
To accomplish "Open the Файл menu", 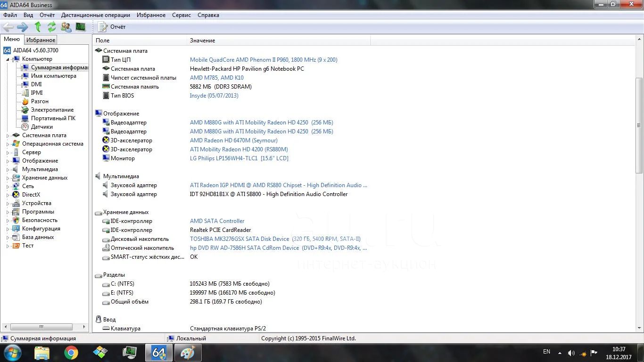I will [10, 15].
